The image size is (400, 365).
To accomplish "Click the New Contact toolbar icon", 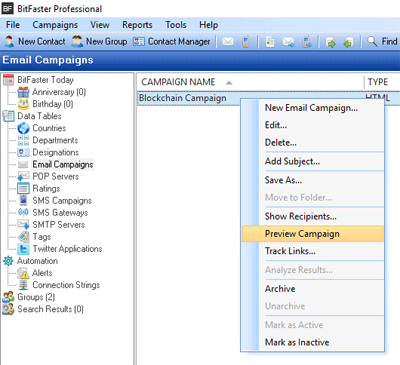I will tap(9, 42).
